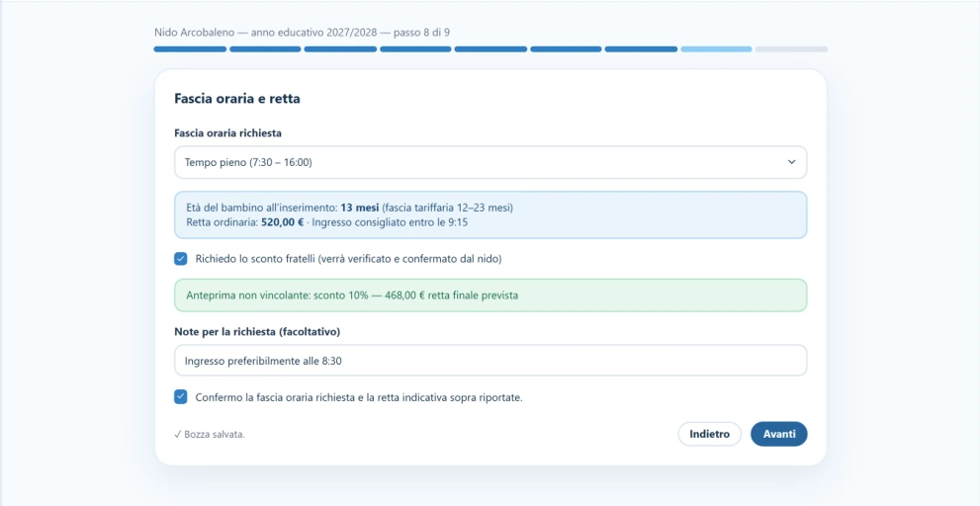Click the chevron arrow of the time-slot select
Image resolution: width=980 pixels, height=506 pixels.
coord(791,162)
